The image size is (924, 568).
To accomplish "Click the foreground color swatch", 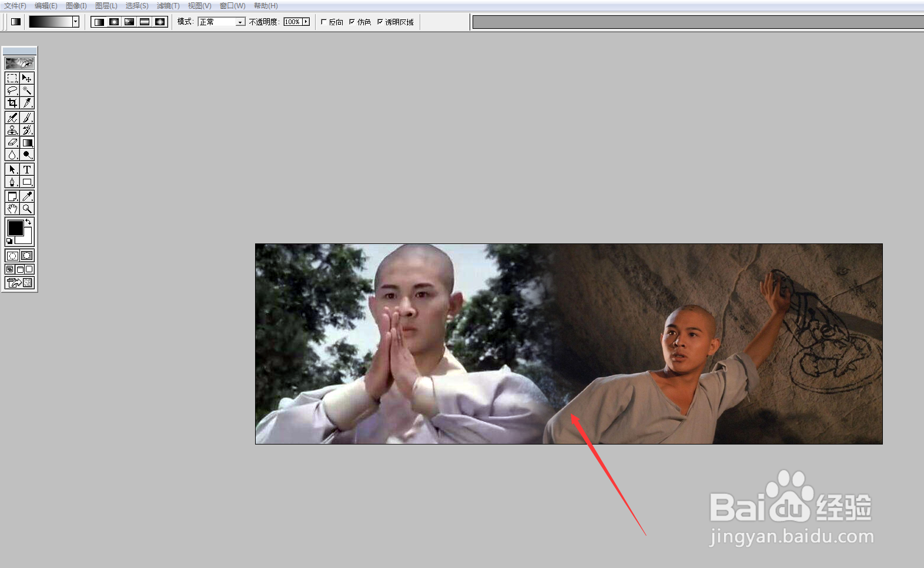I will click(15, 228).
